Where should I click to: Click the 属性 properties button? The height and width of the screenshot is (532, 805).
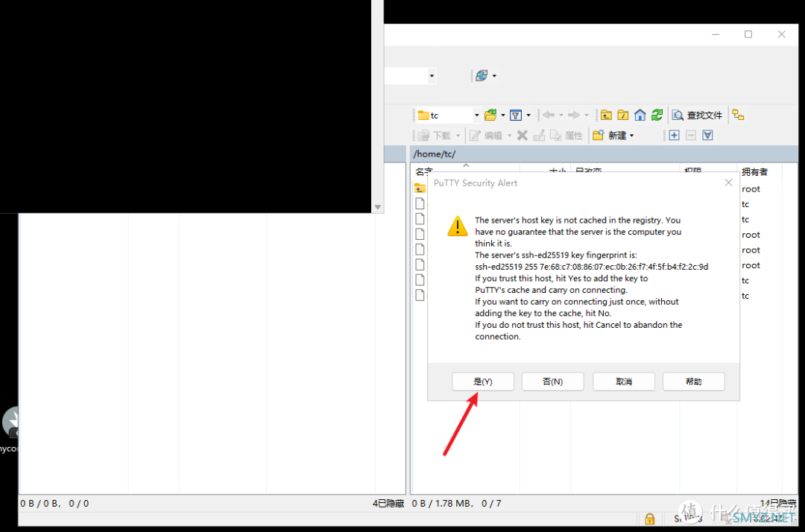(x=566, y=136)
